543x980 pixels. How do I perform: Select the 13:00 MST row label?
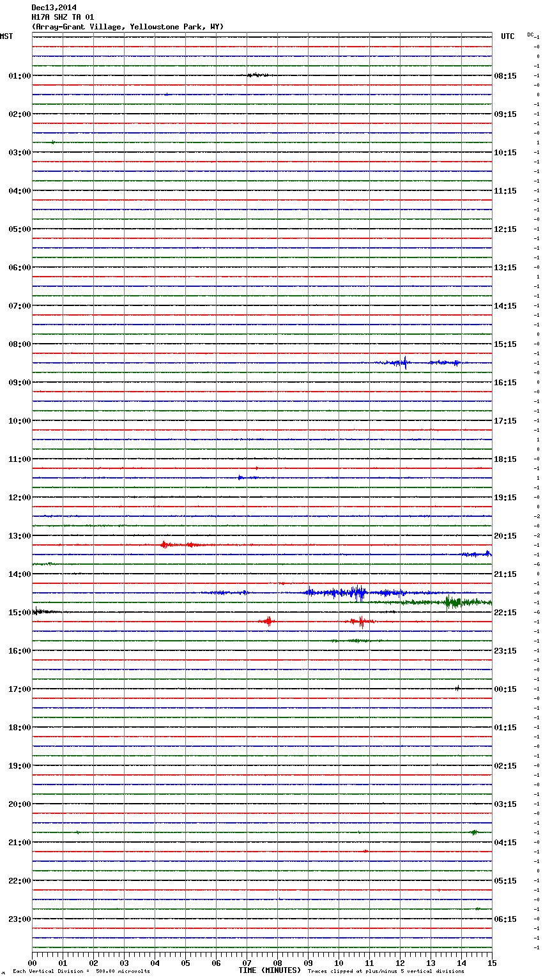(x=20, y=536)
